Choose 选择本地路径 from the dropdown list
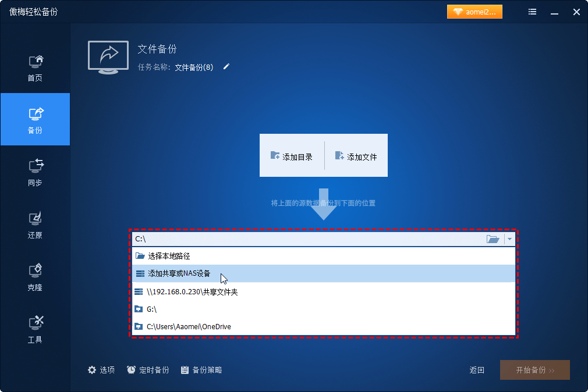 click(x=168, y=256)
